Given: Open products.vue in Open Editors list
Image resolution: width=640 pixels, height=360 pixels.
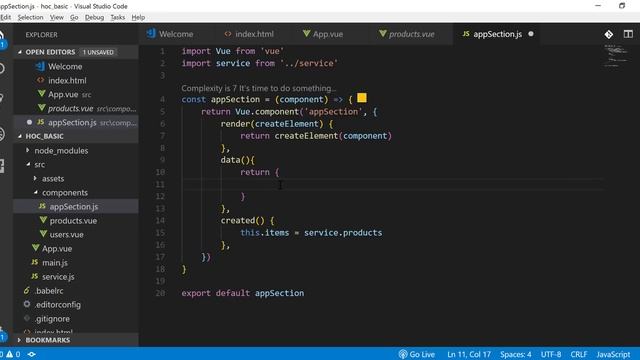Looking at the screenshot, I should point(76,108).
